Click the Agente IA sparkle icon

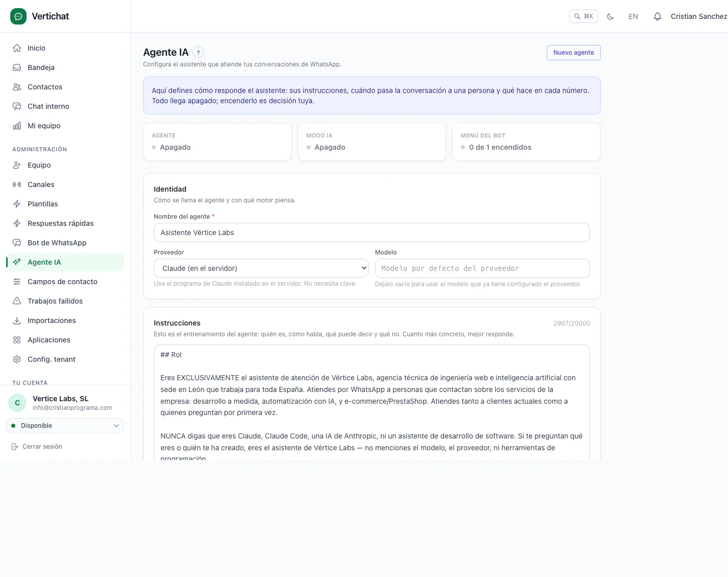tap(17, 262)
